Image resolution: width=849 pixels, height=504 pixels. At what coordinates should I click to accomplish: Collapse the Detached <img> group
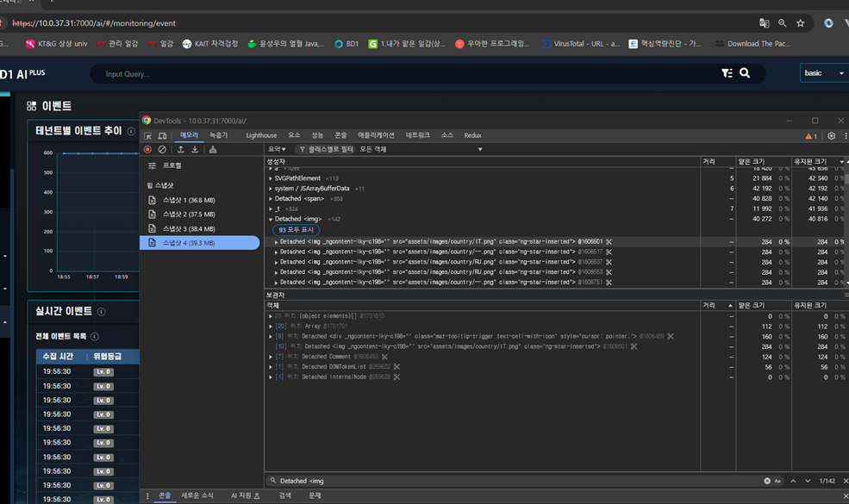tap(271, 220)
